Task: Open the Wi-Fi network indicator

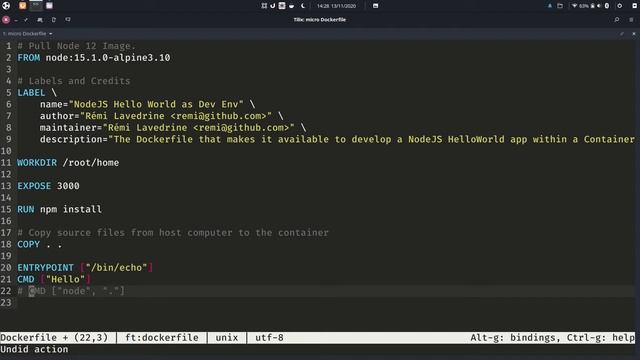Action: [575, 6]
